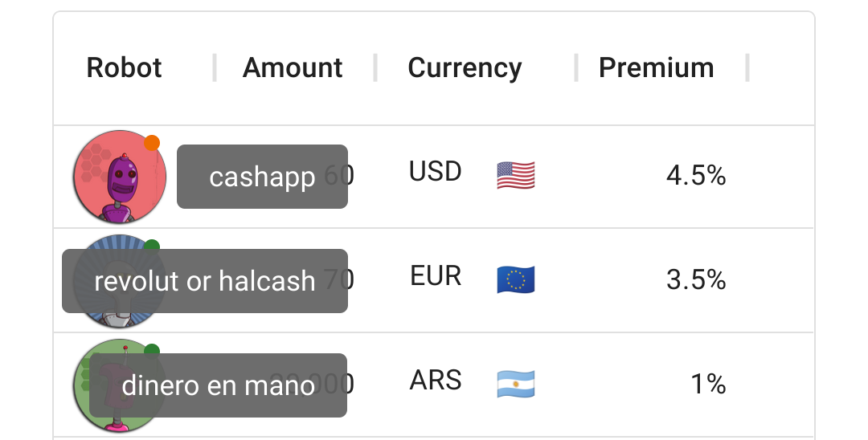Click the United States flag icon

pyautogui.click(x=515, y=174)
